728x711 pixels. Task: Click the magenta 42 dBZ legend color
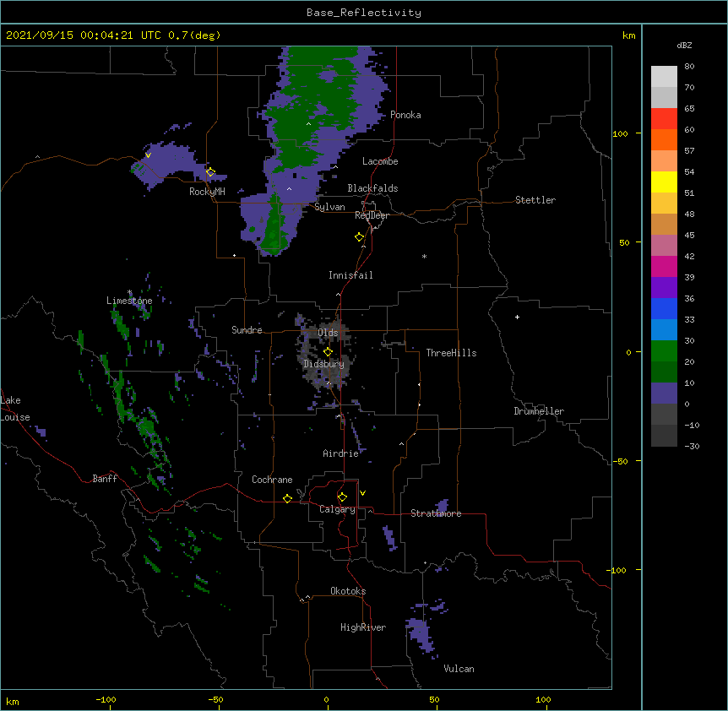click(x=664, y=266)
